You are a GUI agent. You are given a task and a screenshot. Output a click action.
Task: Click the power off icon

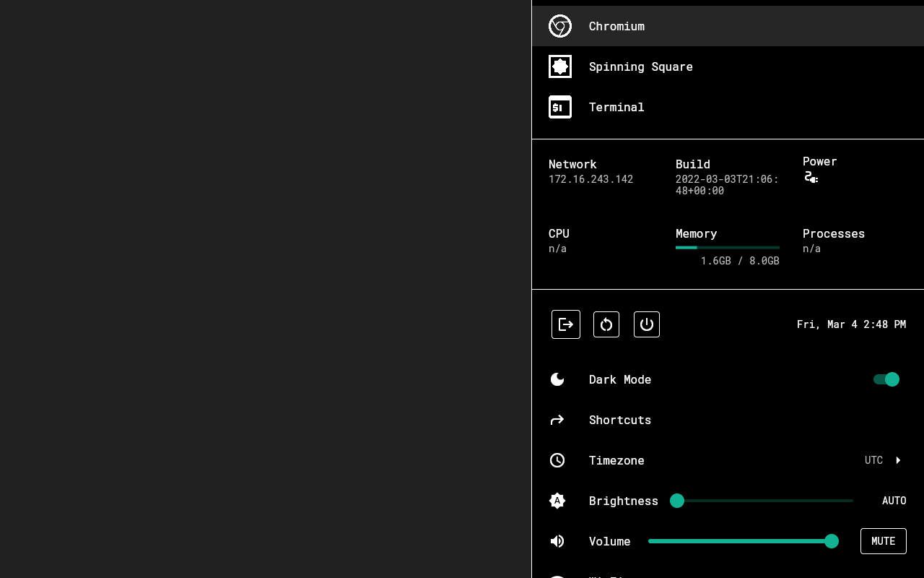tap(647, 324)
